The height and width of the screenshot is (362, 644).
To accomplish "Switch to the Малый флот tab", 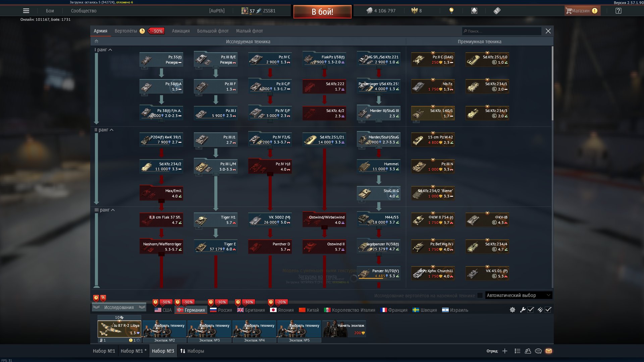I will [250, 31].
